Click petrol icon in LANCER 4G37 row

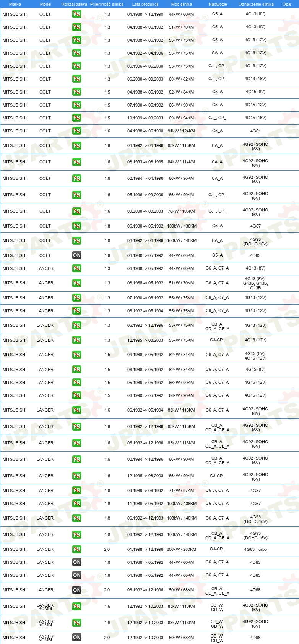(76, 491)
